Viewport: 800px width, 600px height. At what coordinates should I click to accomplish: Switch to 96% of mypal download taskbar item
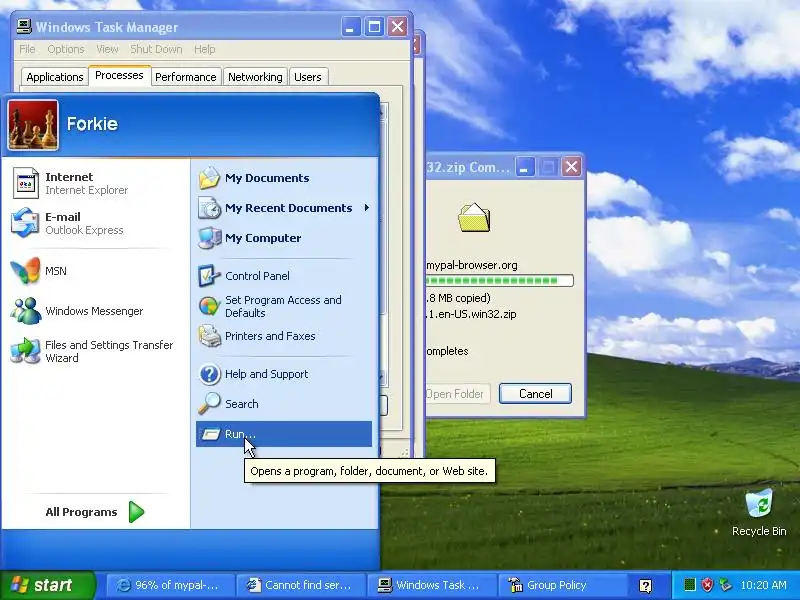tap(169, 585)
